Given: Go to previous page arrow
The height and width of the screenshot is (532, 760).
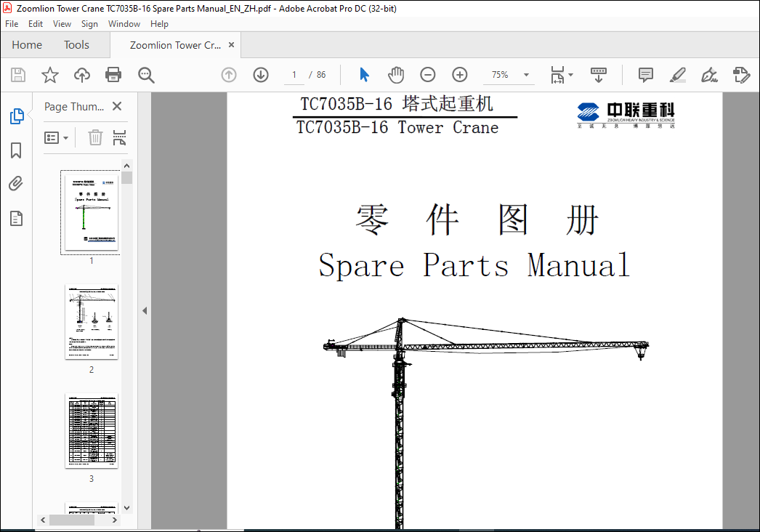Looking at the screenshot, I should coord(229,75).
